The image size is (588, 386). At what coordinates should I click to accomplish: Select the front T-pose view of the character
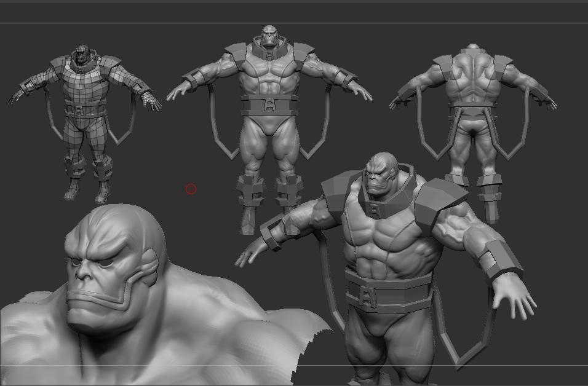click(x=269, y=129)
